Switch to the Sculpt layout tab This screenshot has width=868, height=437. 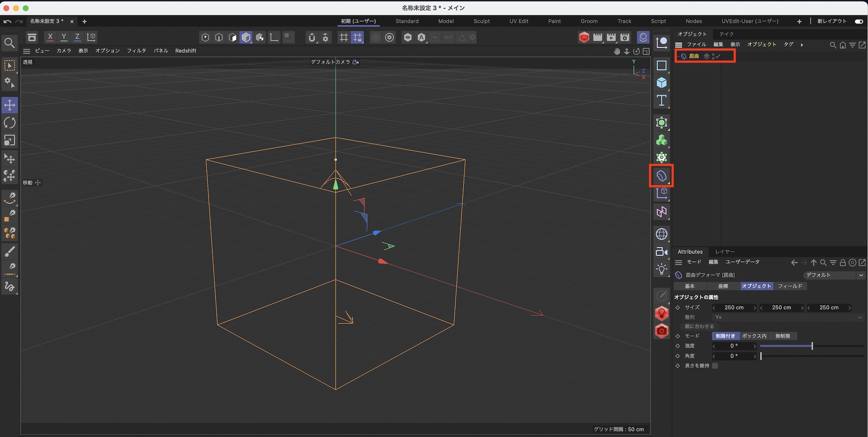tap(481, 21)
